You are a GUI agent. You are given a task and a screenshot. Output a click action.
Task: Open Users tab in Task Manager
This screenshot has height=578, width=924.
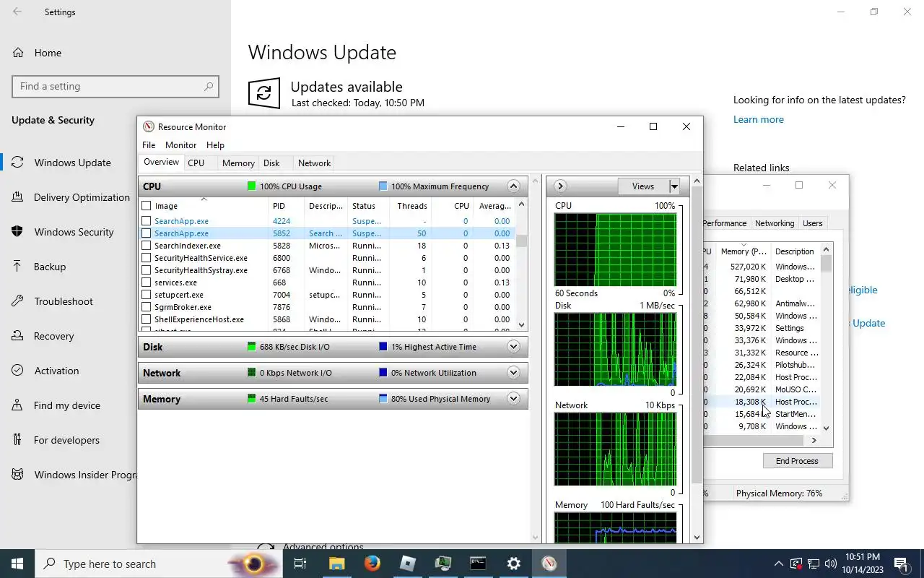813,223
